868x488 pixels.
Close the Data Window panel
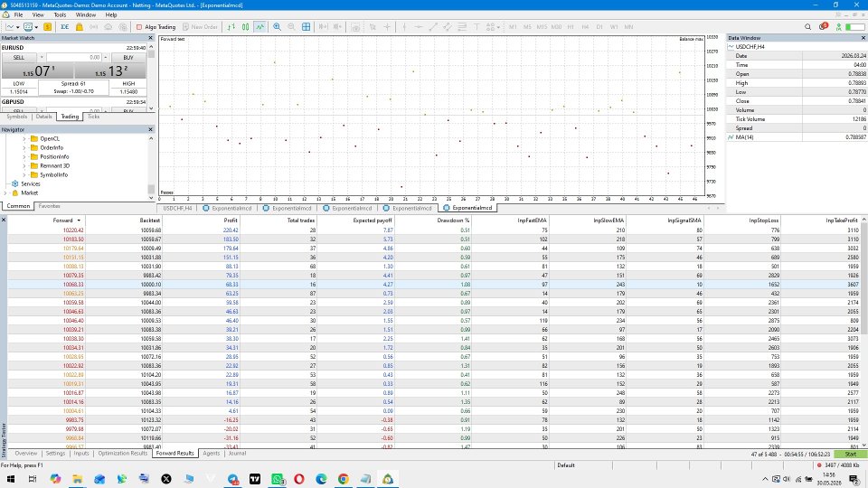click(x=863, y=38)
